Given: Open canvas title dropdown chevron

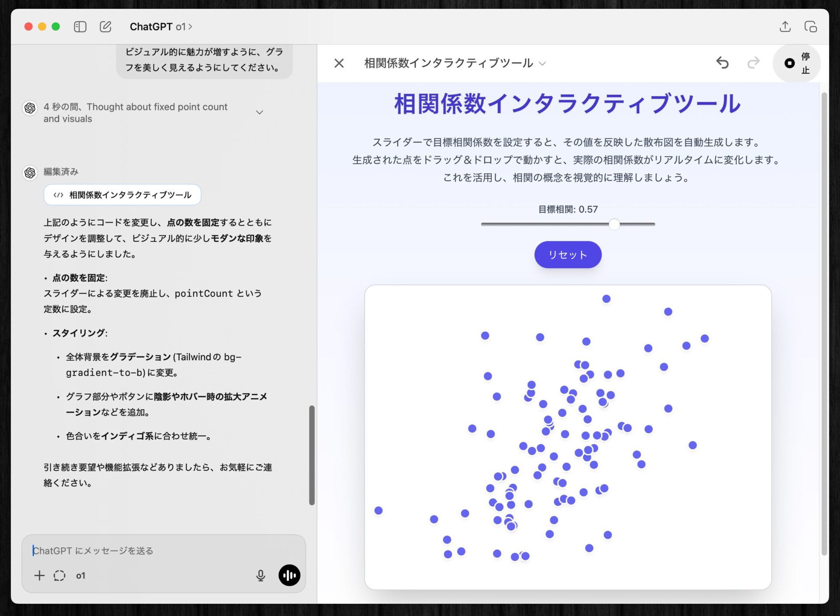Looking at the screenshot, I should pyautogui.click(x=542, y=63).
